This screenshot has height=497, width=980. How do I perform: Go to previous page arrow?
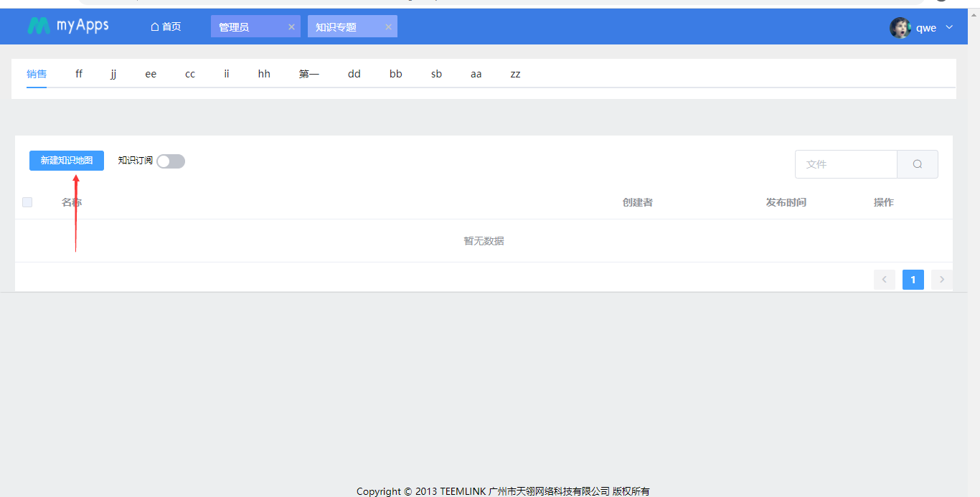click(x=885, y=280)
